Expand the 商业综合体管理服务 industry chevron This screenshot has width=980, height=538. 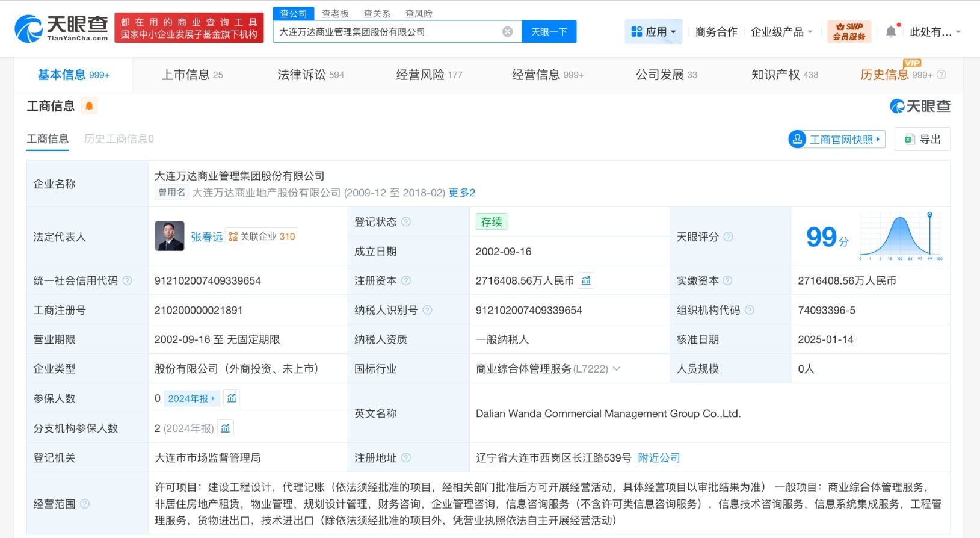617,369
